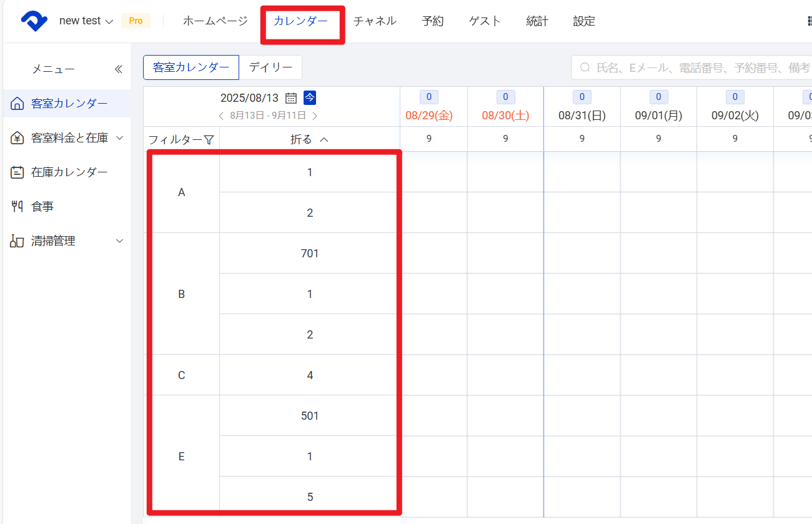Screen dimensions: 812x524
Task: Click the Pro plan badge
Action: 136,21
